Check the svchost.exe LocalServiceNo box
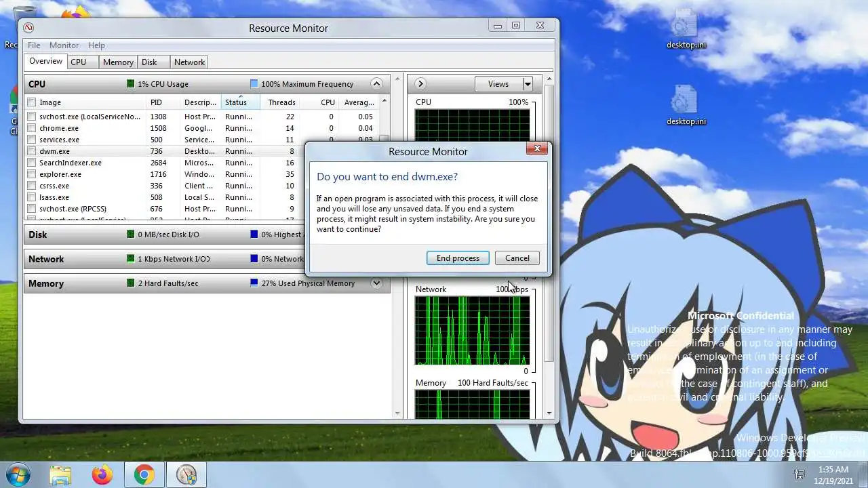This screenshot has width=868, height=488. (x=32, y=117)
